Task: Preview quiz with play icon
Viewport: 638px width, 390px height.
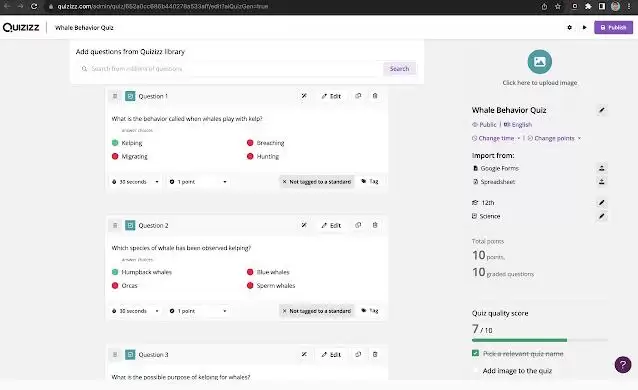Action: [x=584, y=27]
